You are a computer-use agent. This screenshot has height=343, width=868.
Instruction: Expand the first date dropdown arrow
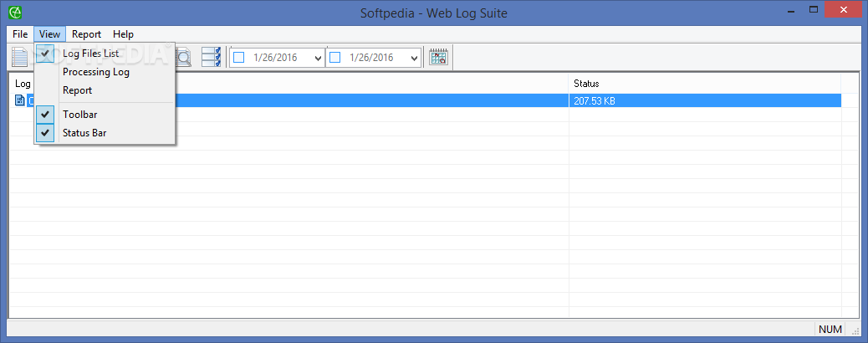(318, 58)
